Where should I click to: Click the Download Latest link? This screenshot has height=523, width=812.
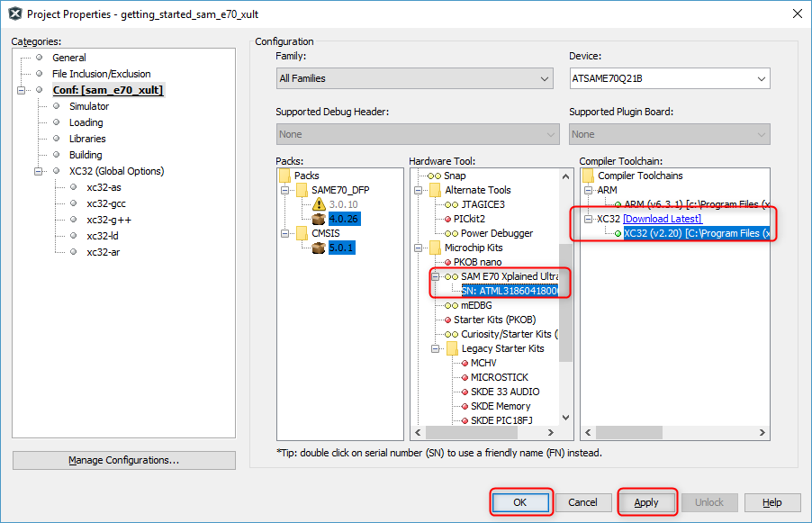662,219
